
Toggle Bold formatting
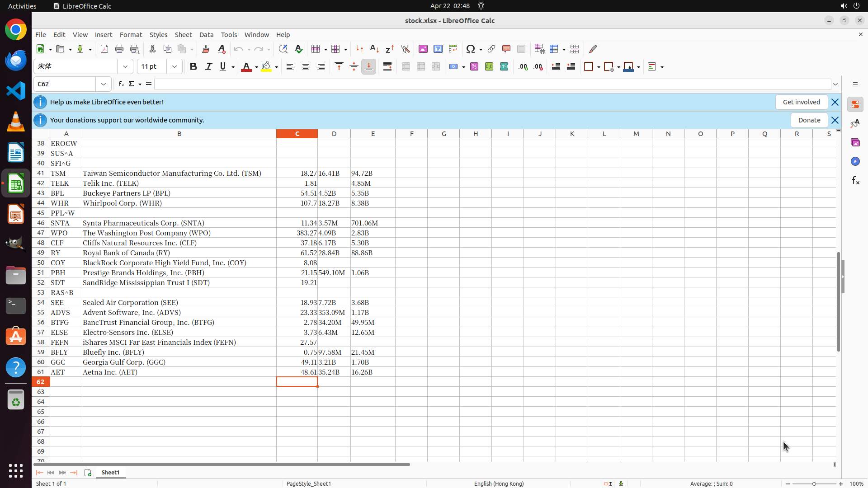tap(193, 67)
